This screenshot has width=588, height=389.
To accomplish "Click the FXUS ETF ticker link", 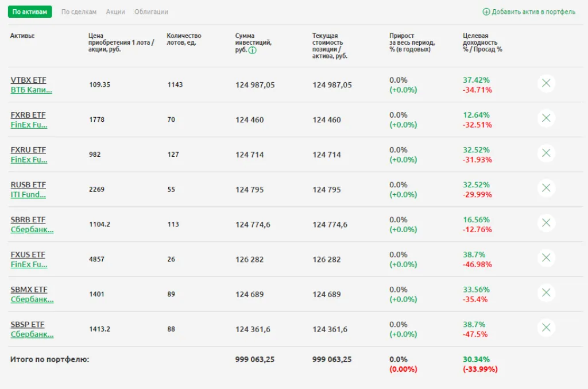I will [28, 255].
